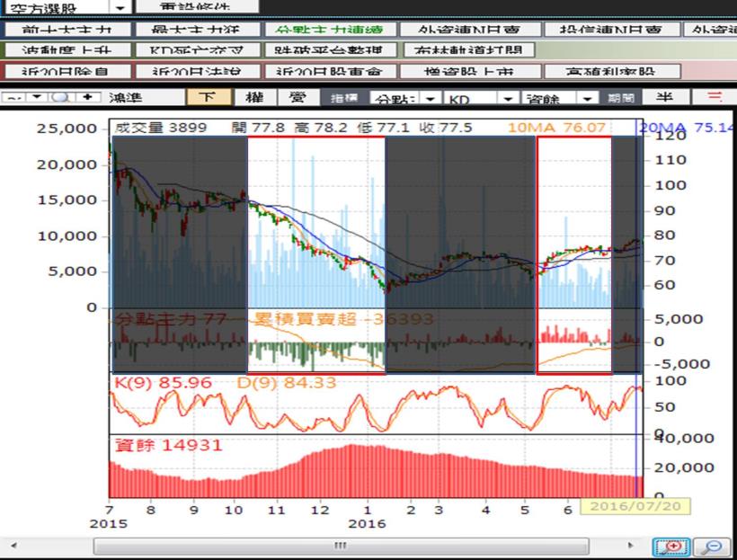The image size is (737, 560).
Task: Click the small down-arrow beside the magnifier
Action: point(37,97)
